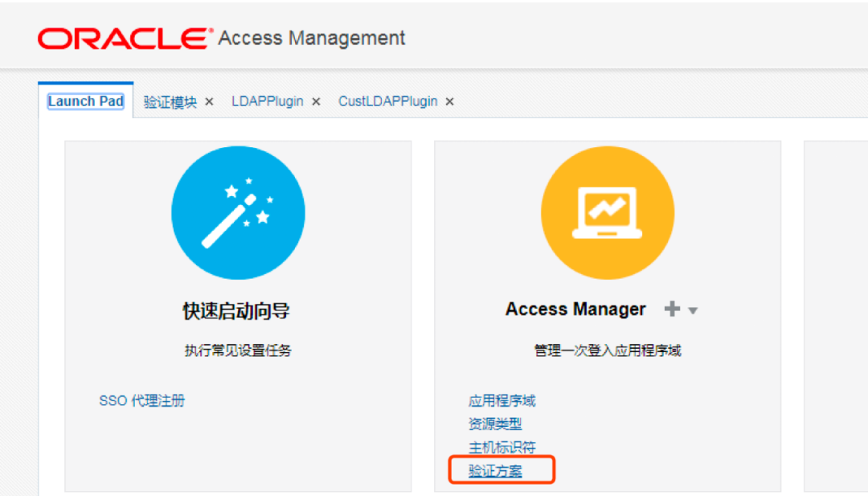Open the 资源类型 link
The image size is (868, 496).
tap(495, 424)
